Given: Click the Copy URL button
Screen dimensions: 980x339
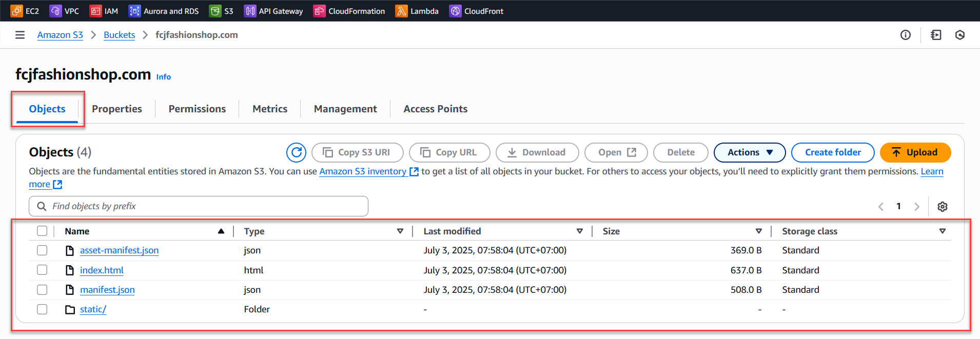Looking at the screenshot, I should point(449,152).
